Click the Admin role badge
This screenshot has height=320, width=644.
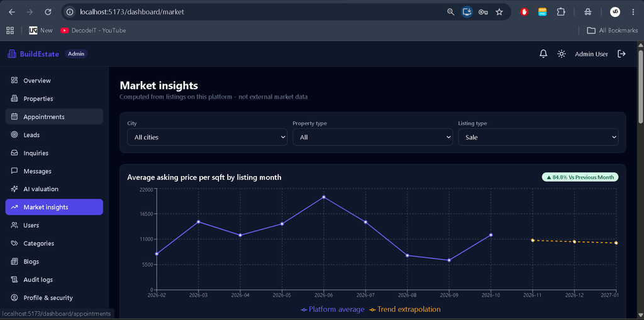coord(76,54)
